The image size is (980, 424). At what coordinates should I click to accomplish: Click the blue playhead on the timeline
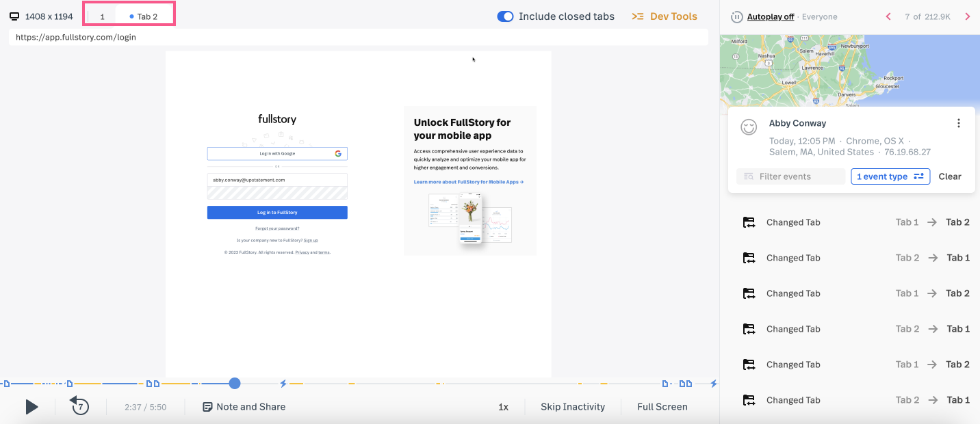[x=235, y=384]
